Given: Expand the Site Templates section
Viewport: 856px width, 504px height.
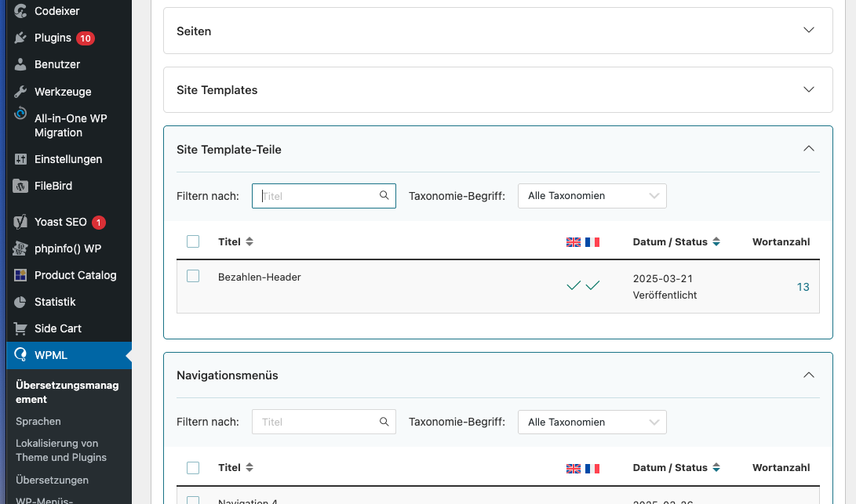Looking at the screenshot, I should click(x=808, y=89).
